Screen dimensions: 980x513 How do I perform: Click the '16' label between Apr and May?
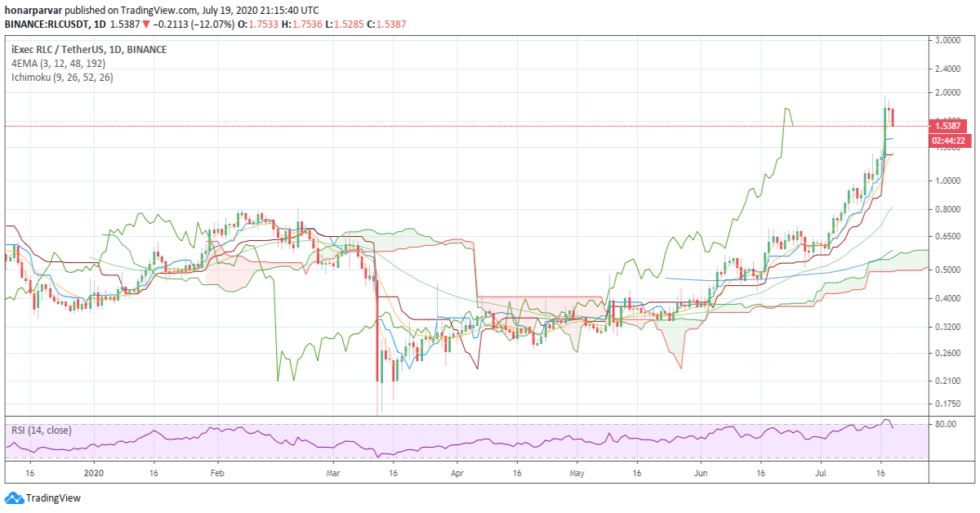517,472
